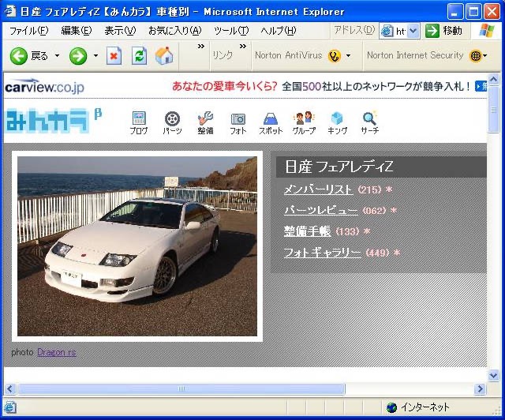Click the carview.co.jp logo
The height and width of the screenshot is (420, 505).
(x=44, y=86)
